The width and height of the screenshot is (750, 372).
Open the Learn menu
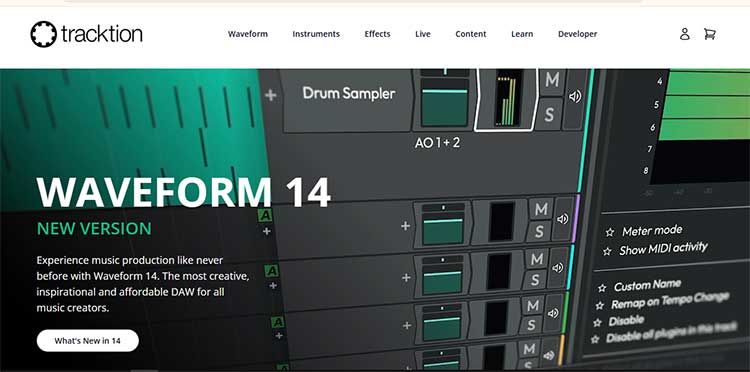522,34
